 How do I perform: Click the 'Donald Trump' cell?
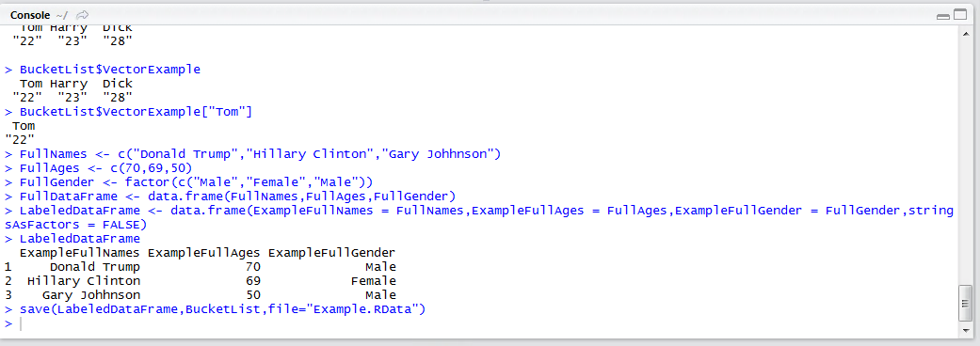(95, 267)
